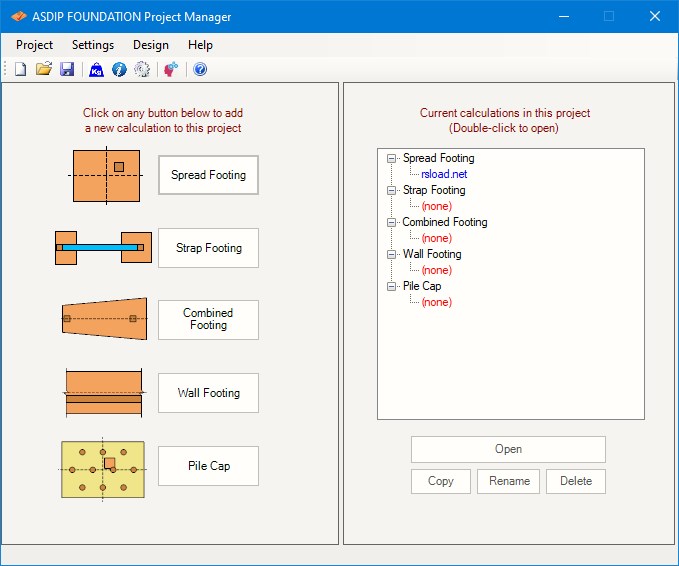Image resolution: width=679 pixels, height=566 pixels.
Task: Select (none) under Combined Footing
Action: tap(437, 238)
